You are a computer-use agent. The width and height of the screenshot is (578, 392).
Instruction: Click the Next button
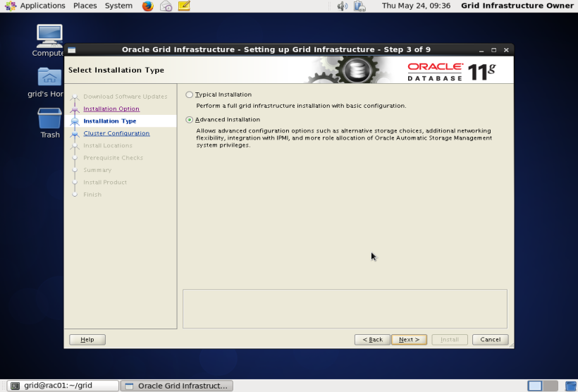409,340
